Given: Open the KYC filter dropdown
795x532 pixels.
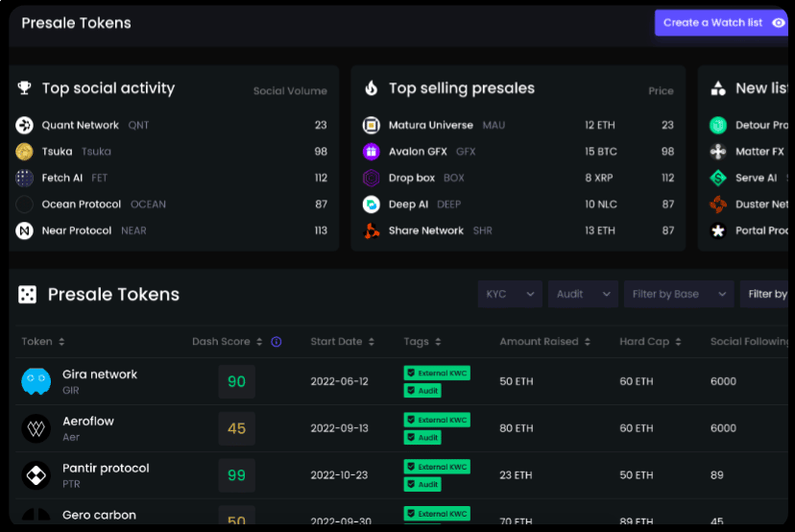Looking at the screenshot, I should pyautogui.click(x=510, y=294).
